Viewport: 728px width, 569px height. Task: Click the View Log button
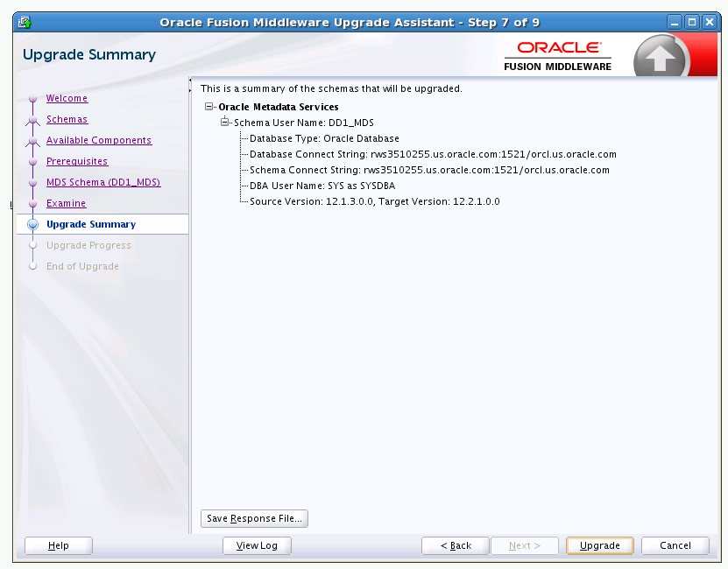point(257,545)
